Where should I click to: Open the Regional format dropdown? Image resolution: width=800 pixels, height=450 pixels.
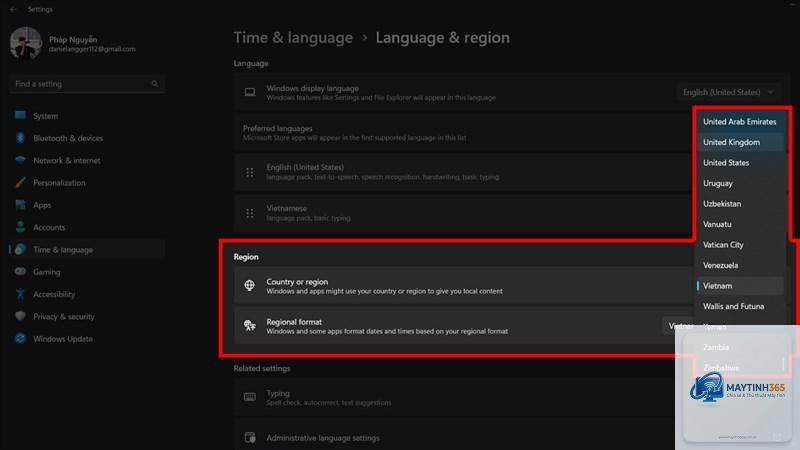click(x=680, y=326)
